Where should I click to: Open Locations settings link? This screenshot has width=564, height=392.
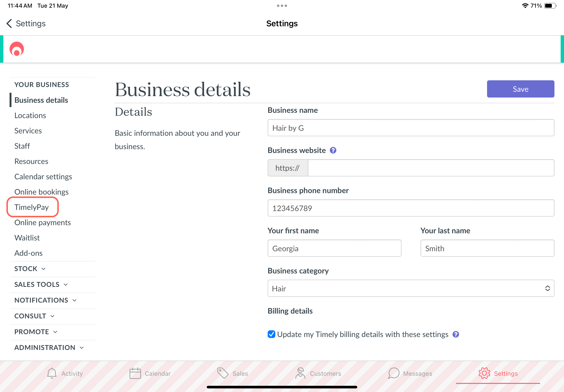pos(30,115)
